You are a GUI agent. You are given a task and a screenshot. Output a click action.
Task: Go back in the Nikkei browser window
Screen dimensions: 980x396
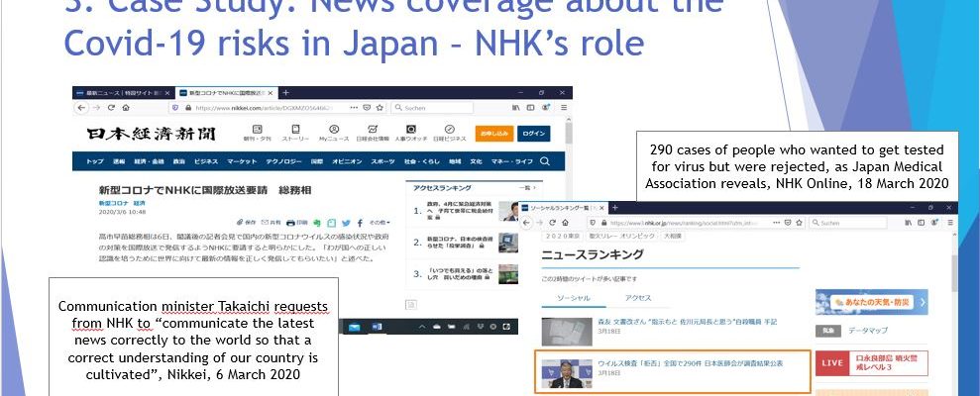click(81, 108)
